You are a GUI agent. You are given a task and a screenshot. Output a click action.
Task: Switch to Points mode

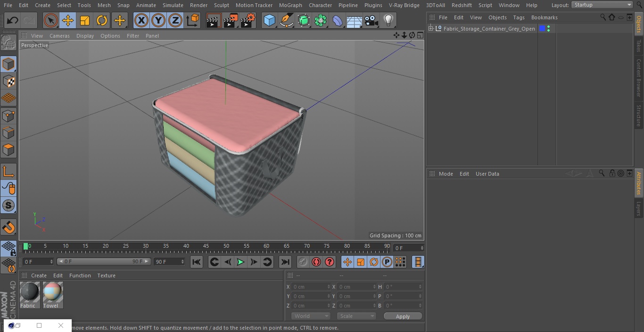point(8,115)
